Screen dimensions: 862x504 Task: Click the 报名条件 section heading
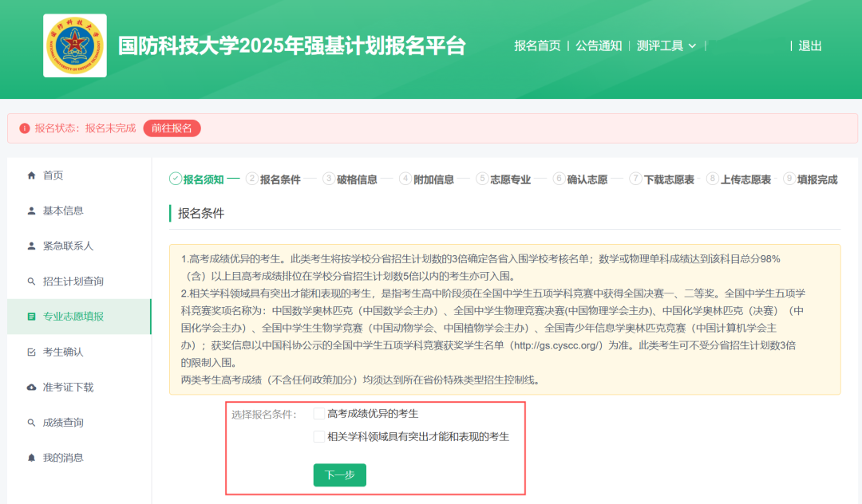(201, 214)
